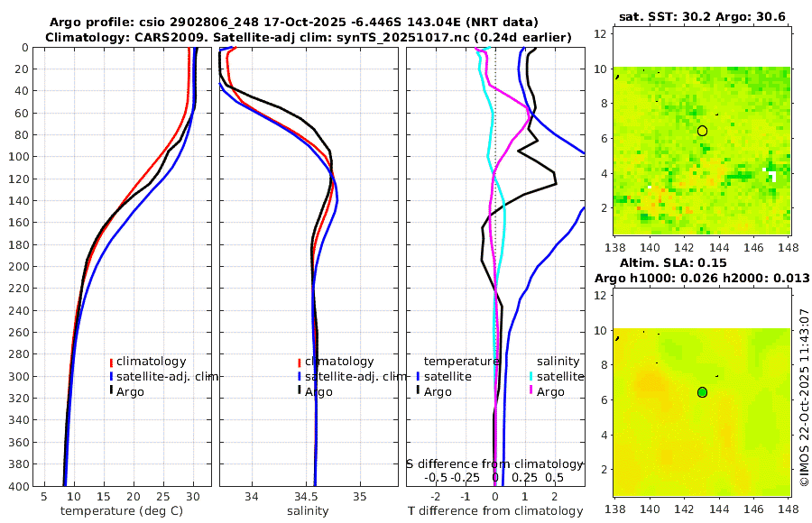Click red climatology swatch in salinity panel
The image size is (812, 523).
[300, 362]
